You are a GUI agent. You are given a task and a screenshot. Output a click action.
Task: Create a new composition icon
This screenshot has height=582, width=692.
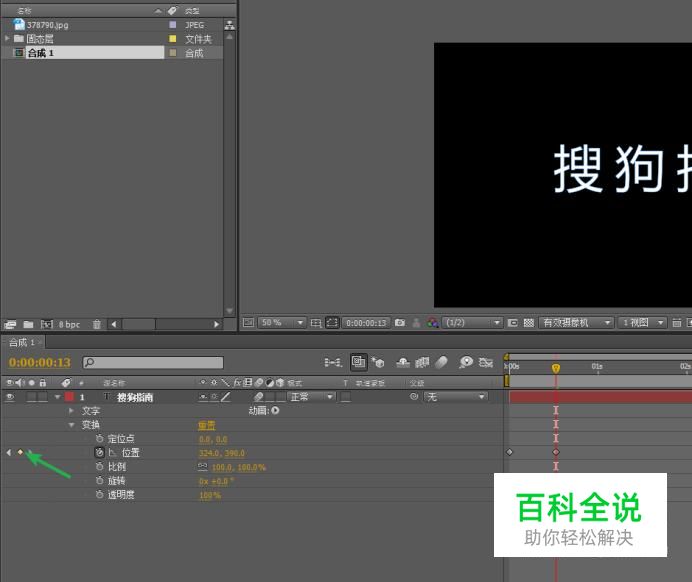coord(46,325)
